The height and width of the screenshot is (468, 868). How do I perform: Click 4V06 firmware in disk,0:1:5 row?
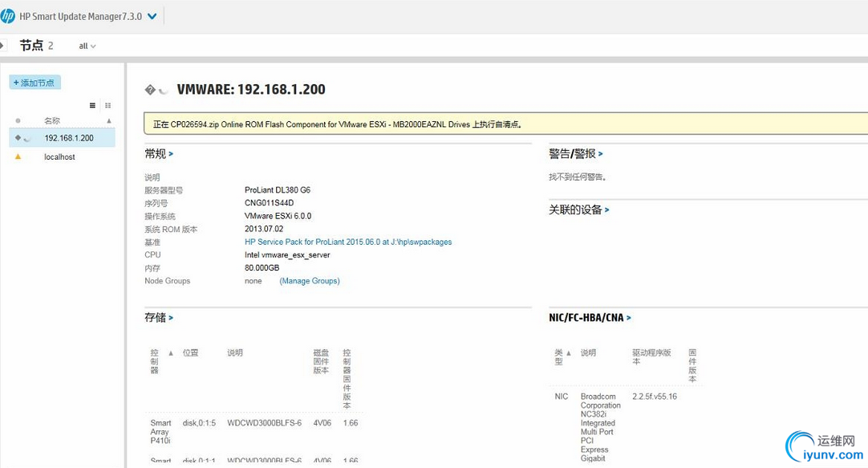click(322, 422)
